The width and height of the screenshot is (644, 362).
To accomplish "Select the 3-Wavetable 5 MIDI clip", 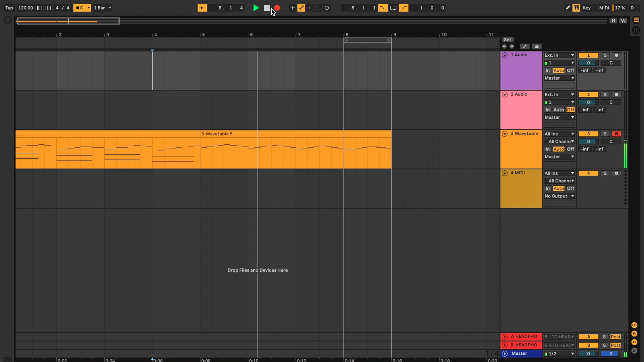I will (296, 149).
